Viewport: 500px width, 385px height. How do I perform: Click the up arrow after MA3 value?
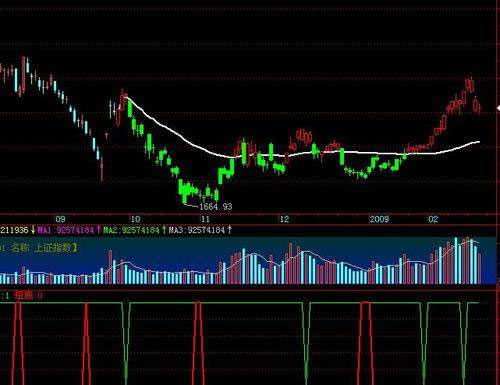click(x=230, y=230)
